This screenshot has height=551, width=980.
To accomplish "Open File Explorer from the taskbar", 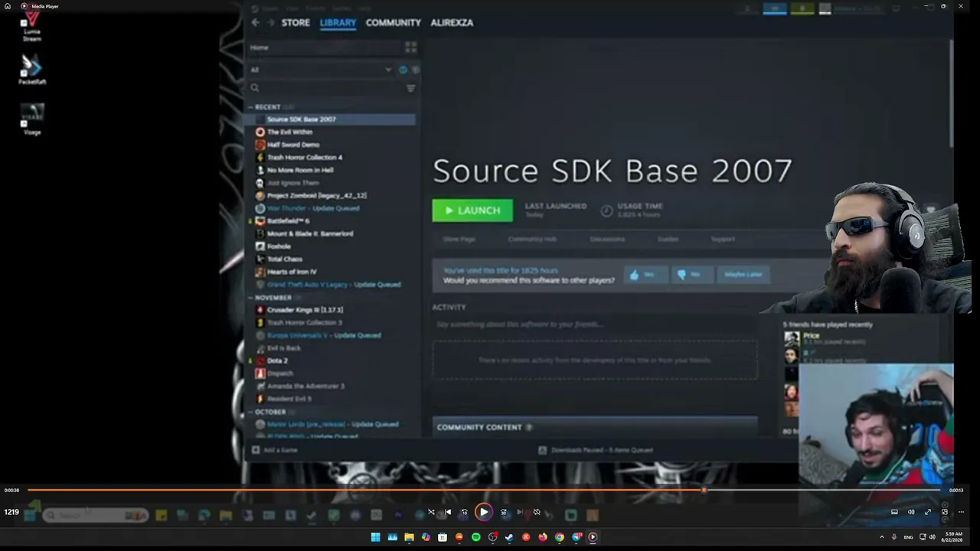I will tap(409, 537).
